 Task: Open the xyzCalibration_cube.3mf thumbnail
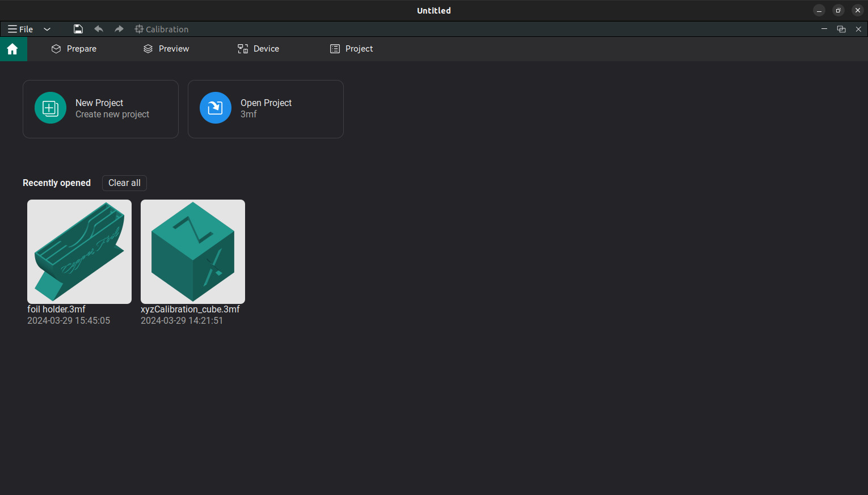click(193, 251)
